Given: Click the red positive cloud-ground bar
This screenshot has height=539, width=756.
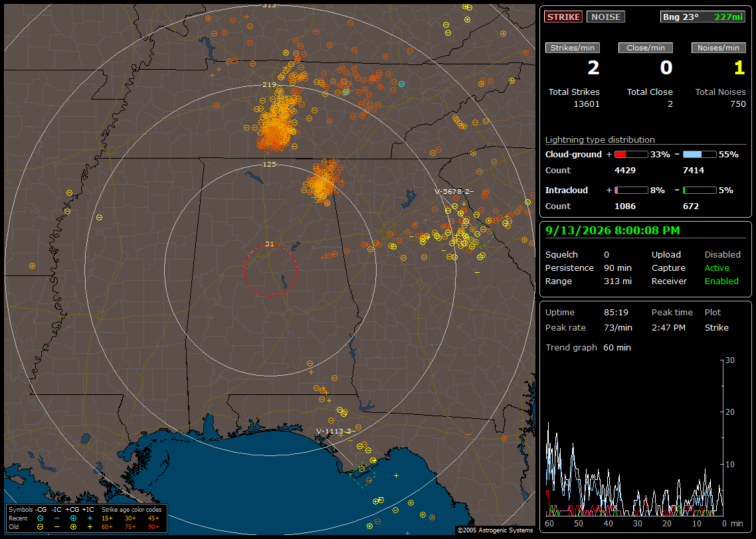Looking at the screenshot, I should pyautogui.click(x=631, y=155).
